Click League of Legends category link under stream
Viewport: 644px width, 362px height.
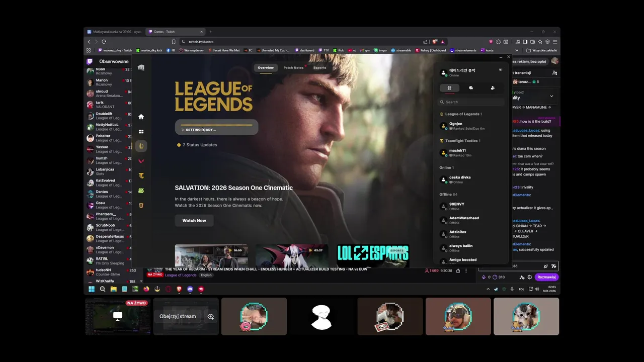pyautogui.click(x=181, y=275)
